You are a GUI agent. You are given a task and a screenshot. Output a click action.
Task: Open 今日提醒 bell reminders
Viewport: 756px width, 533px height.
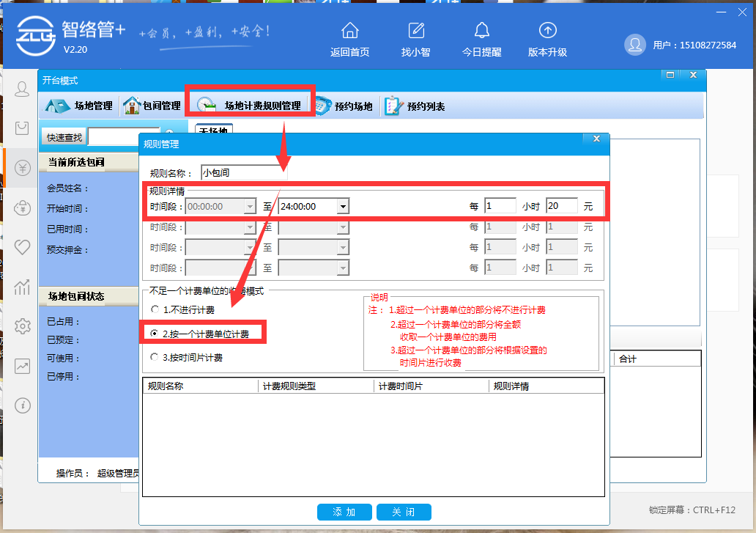coord(481,31)
